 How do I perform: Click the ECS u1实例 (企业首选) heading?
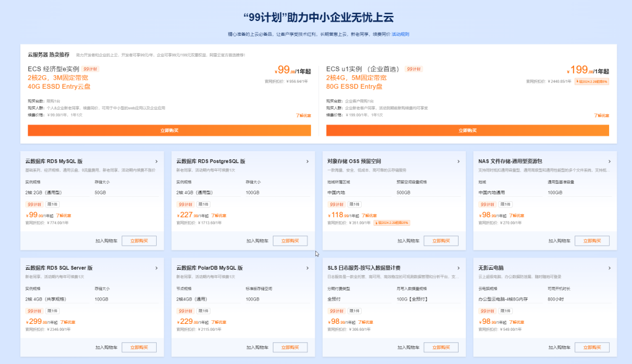point(363,69)
